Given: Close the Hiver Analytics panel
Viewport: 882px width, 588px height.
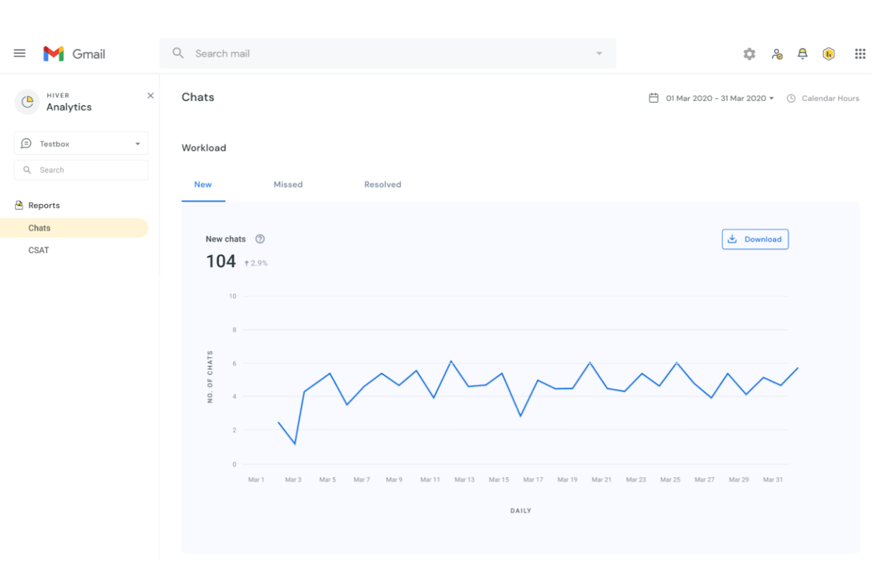Looking at the screenshot, I should (150, 96).
